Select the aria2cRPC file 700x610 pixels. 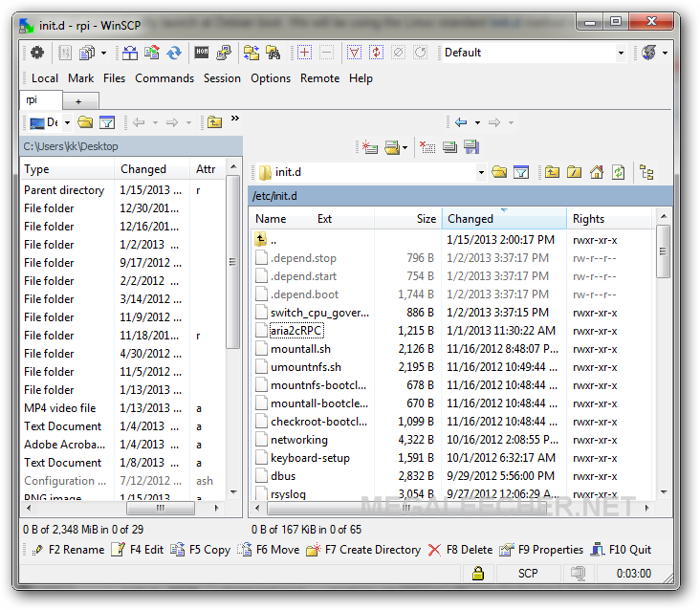296,331
